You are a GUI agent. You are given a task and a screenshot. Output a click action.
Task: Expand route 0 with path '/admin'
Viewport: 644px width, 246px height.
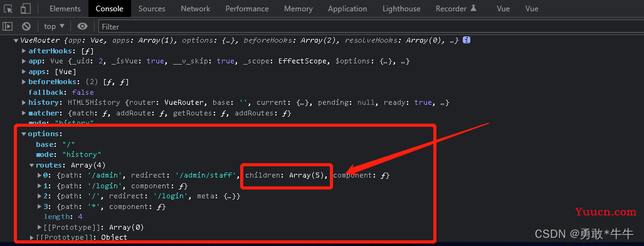tap(40, 176)
